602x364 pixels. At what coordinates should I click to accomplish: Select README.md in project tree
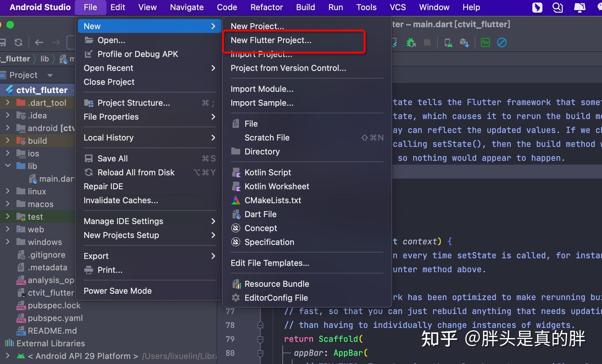point(46,330)
